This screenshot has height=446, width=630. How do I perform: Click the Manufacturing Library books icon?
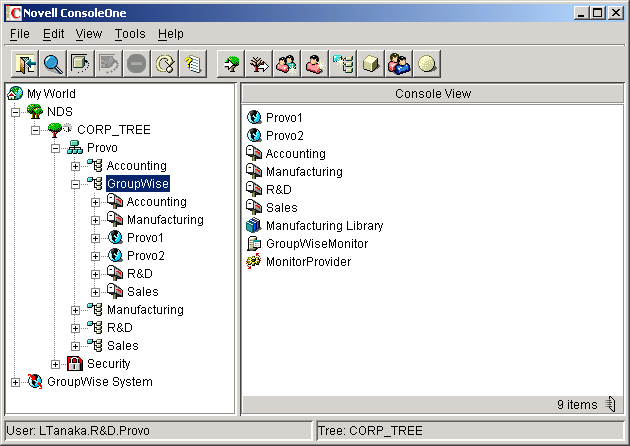click(254, 225)
